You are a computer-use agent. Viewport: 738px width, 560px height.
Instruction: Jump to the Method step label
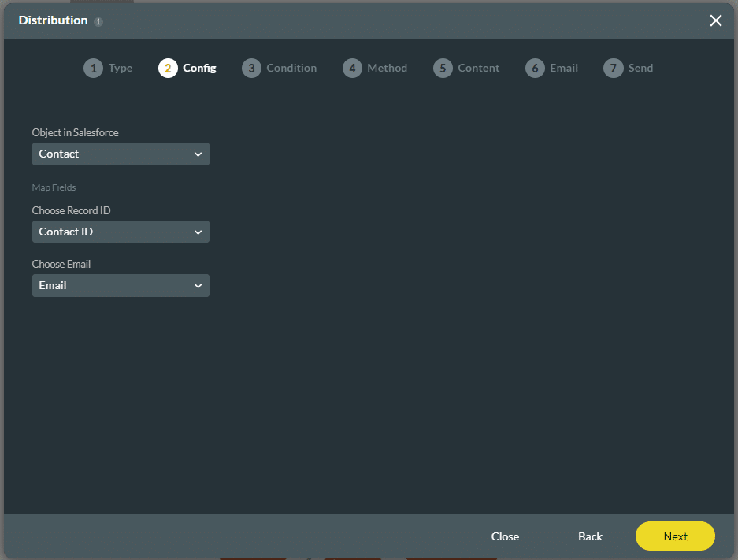tap(388, 69)
